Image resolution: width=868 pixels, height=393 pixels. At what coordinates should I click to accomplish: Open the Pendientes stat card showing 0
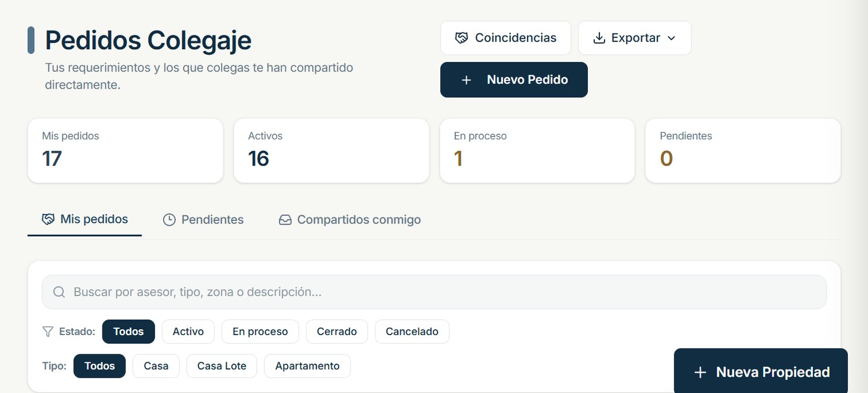pos(743,150)
